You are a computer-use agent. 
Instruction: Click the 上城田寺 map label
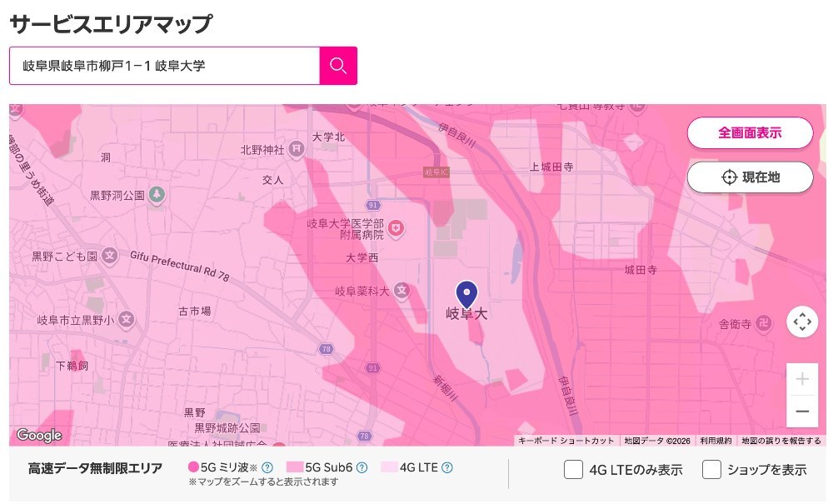(x=551, y=167)
